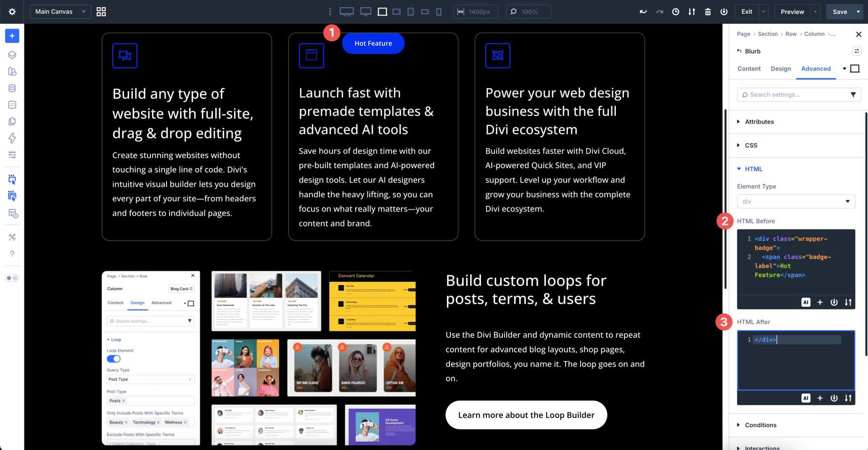Switch to the Content tab
The width and height of the screenshot is (868, 450).
click(749, 68)
